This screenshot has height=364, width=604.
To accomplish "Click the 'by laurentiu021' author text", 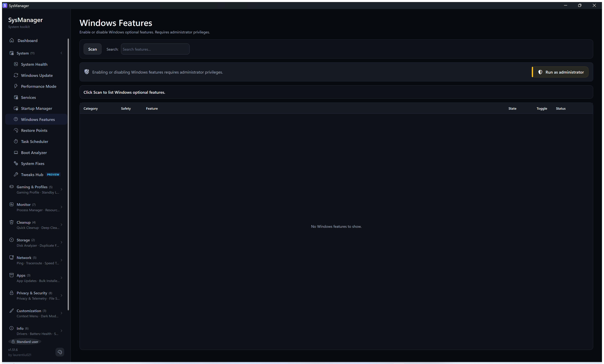I will click(20, 355).
